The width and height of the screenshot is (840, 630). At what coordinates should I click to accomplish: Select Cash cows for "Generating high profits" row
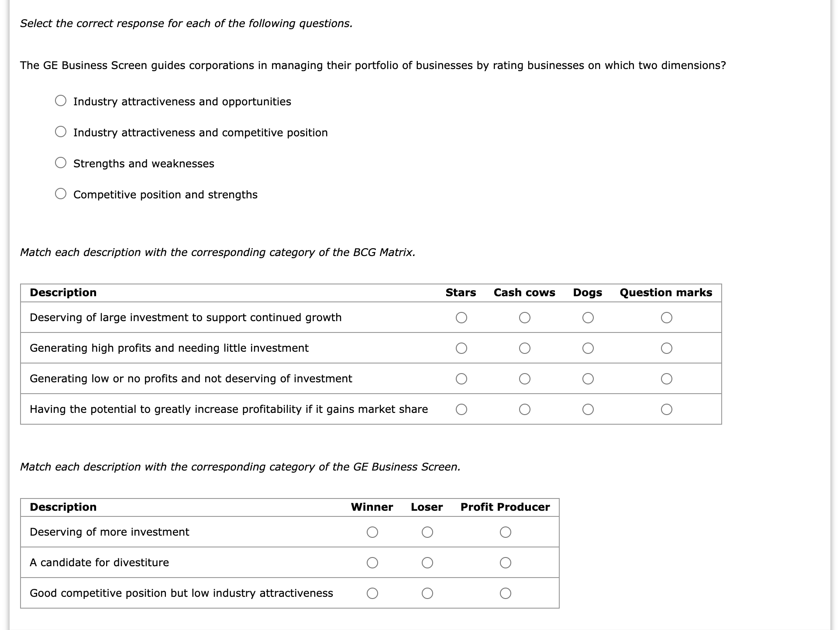tap(525, 348)
